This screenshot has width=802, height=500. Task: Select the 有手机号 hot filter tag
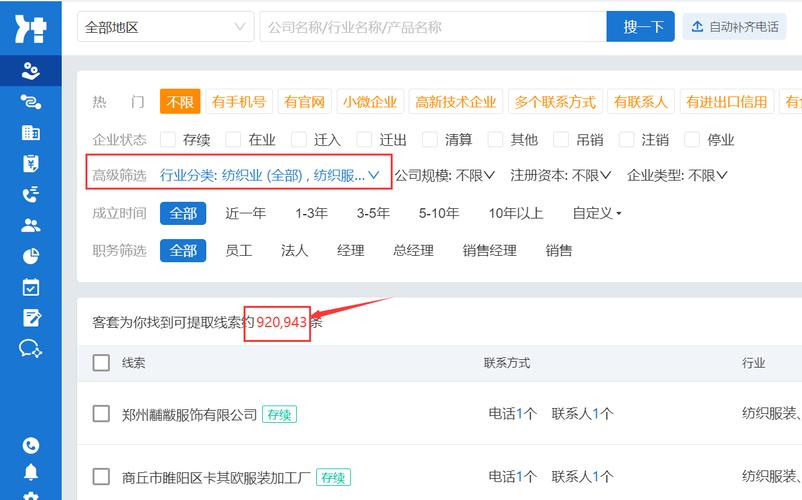pos(239,102)
